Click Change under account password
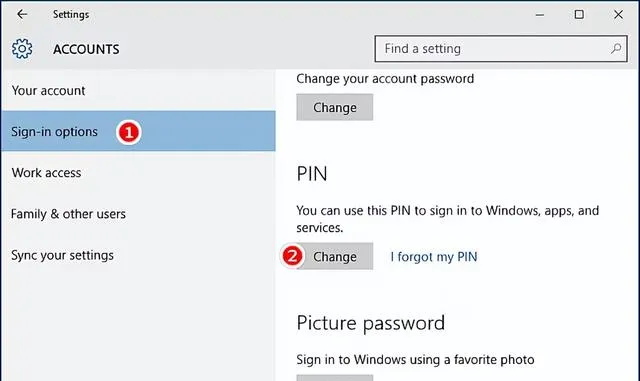Screen dimensions: 640x381 coord(335,107)
